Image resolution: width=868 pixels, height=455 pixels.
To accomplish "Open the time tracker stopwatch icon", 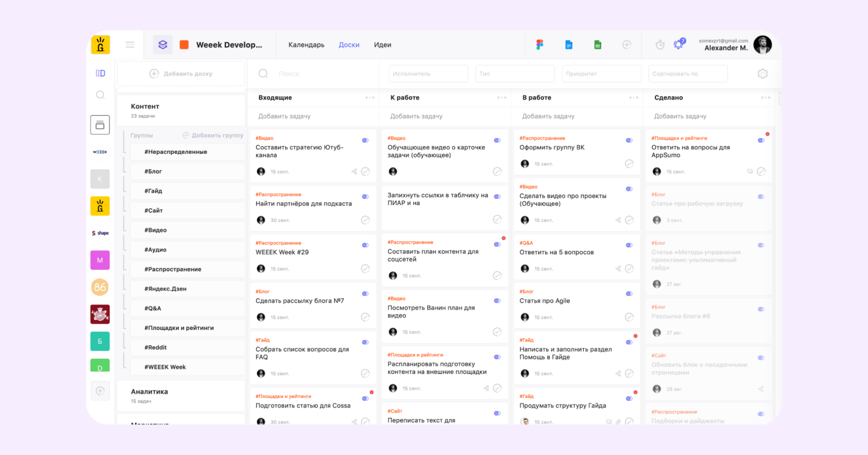I will [660, 45].
